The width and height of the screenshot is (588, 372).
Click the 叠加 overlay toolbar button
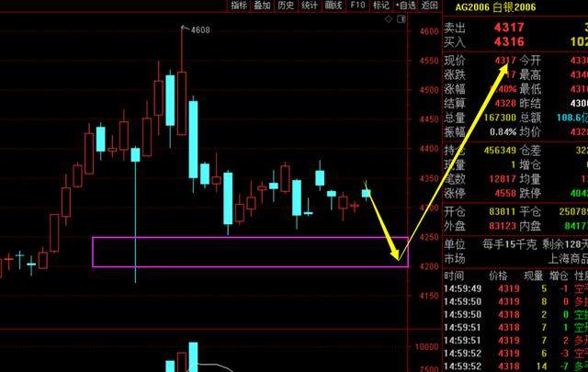263,6
